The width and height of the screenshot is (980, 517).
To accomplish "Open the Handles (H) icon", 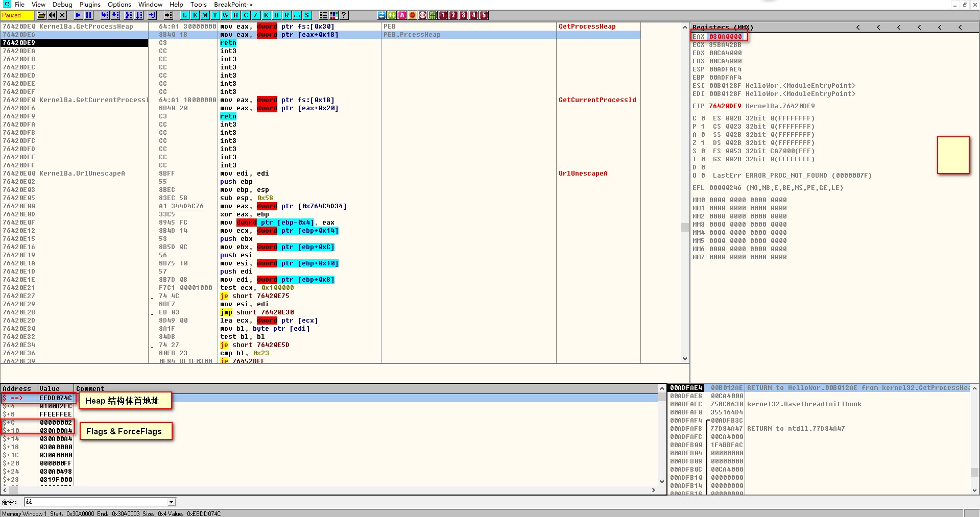I will 236,15.
